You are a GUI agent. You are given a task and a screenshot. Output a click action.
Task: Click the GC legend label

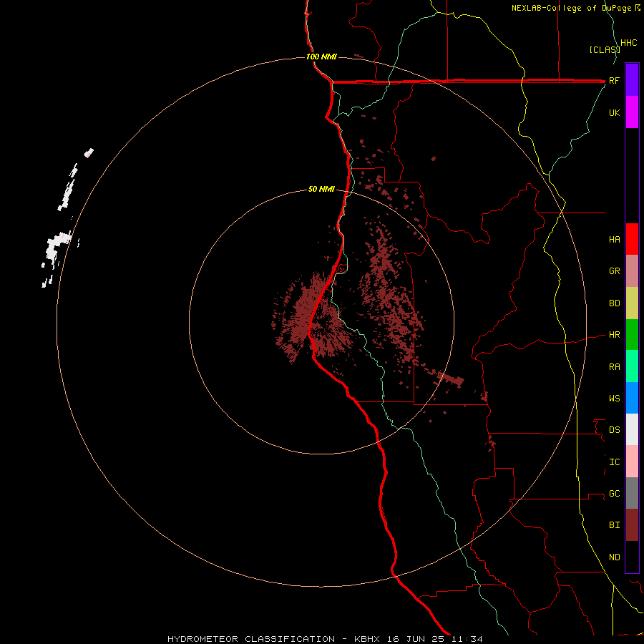click(x=614, y=494)
